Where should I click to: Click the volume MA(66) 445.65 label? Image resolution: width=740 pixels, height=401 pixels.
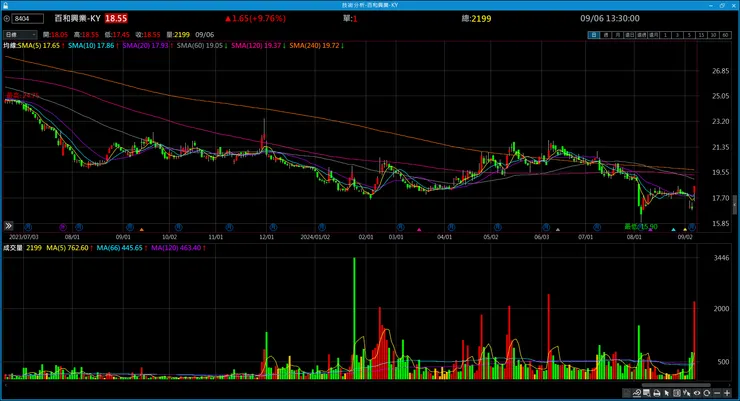(x=119, y=248)
